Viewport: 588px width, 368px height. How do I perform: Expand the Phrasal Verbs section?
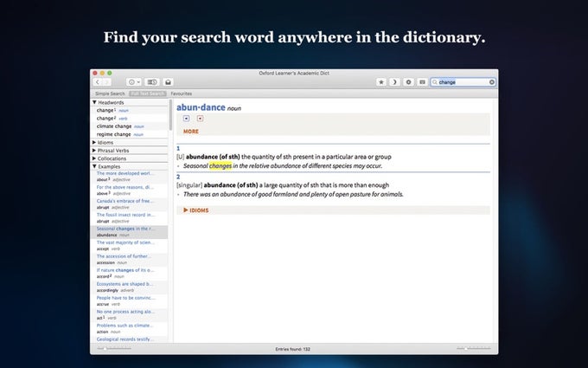pos(94,150)
